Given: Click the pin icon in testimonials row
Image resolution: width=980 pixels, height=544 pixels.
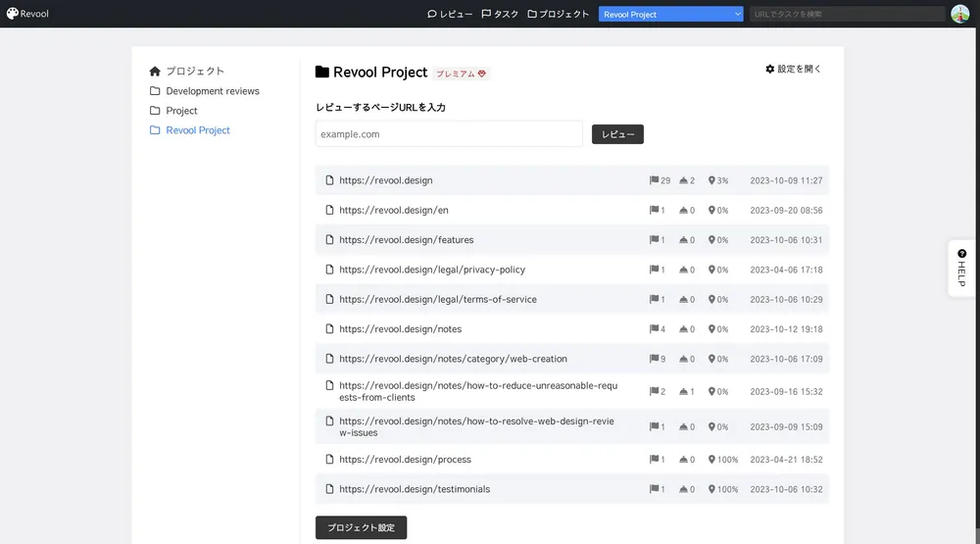Looking at the screenshot, I should [711, 490].
